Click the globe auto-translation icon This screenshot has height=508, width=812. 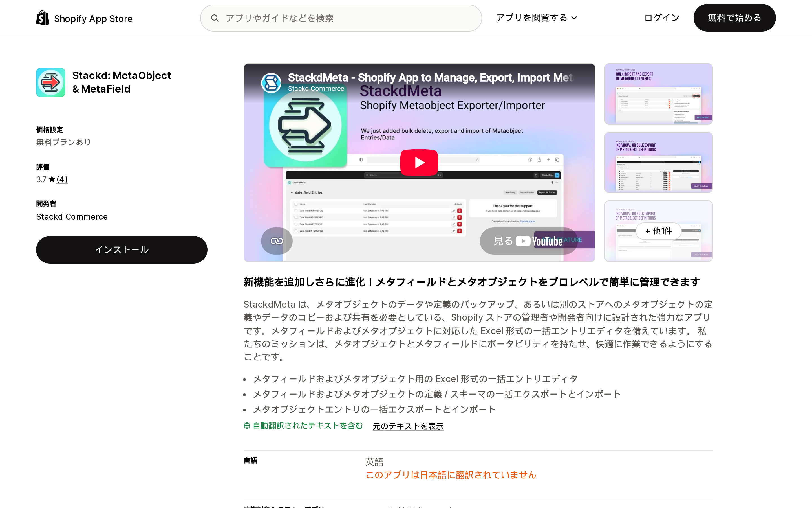(247, 426)
